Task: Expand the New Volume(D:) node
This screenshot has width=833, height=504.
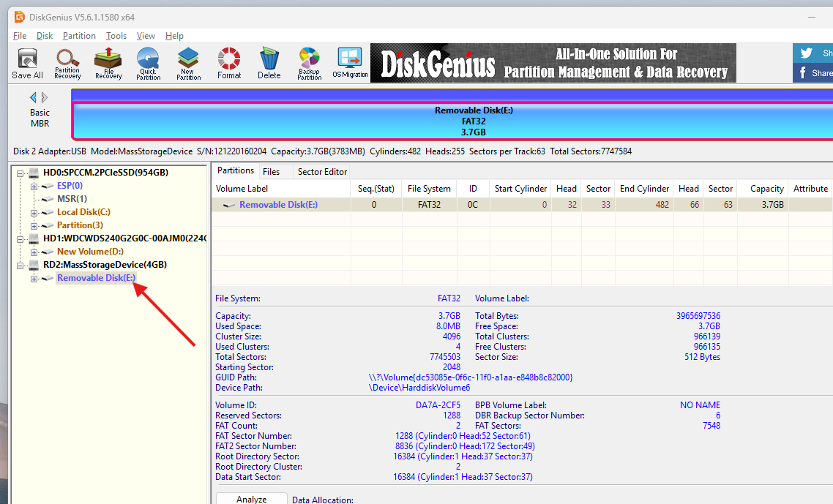Action: tap(34, 252)
